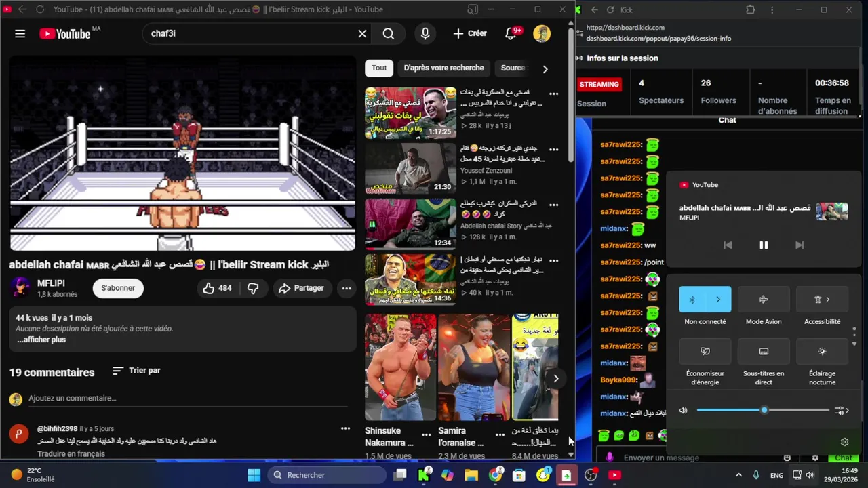Open the YouTube hamburger guide menu

20,33
